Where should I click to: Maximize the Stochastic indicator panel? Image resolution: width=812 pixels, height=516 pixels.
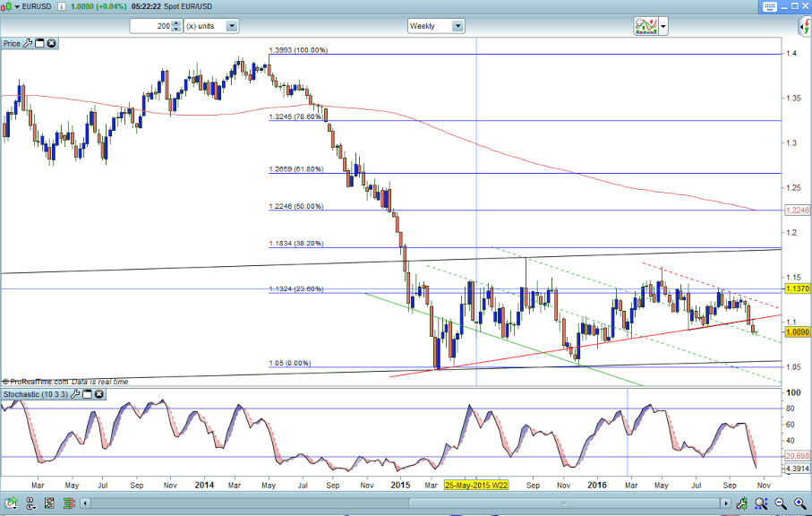[87, 394]
